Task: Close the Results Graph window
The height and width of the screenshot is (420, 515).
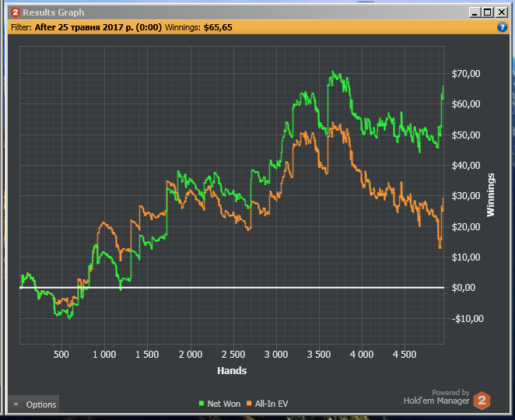Action: click(502, 12)
